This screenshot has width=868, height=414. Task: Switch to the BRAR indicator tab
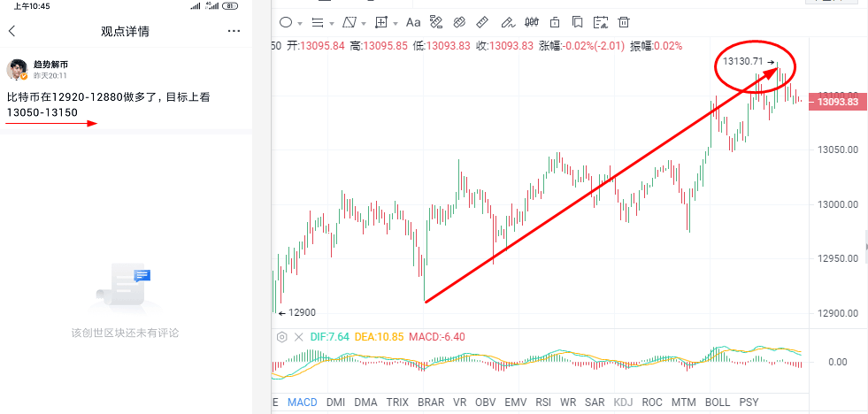[x=431, y=402]
